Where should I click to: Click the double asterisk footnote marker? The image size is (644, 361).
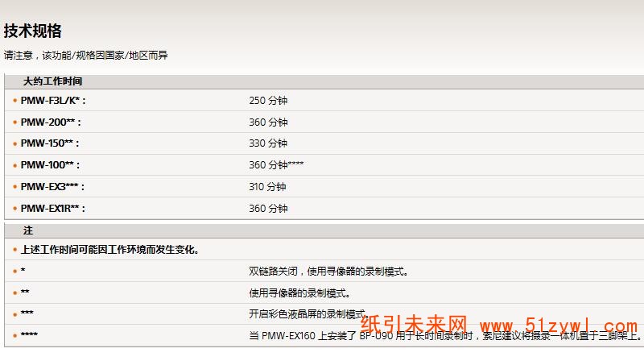[x=25, y=292]
